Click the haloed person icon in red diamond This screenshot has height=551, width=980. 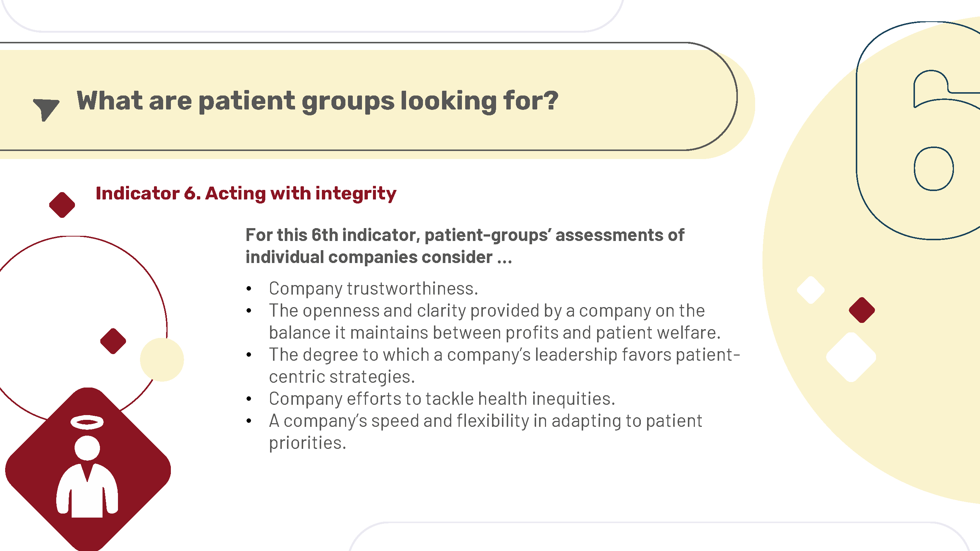[x=88, y=469]
